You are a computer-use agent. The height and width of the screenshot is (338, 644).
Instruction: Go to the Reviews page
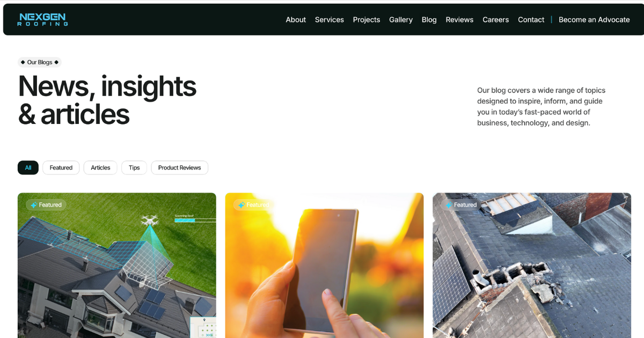point(459,20)
